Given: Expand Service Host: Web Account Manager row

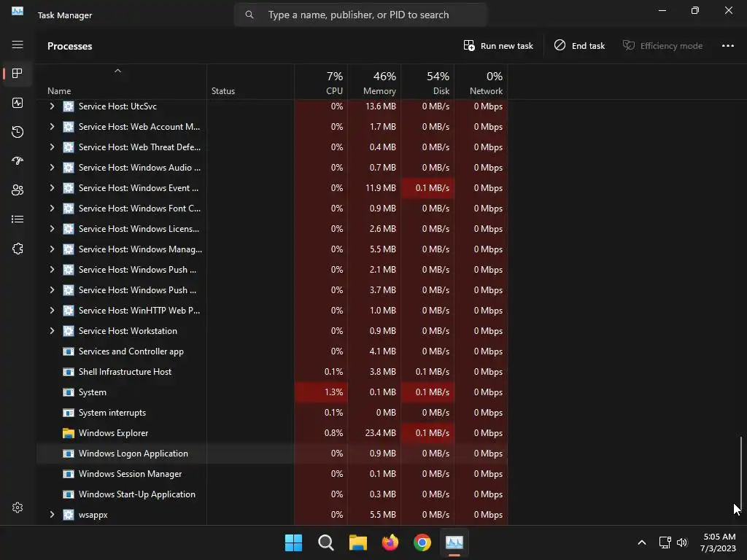Looking at the screenshot, I should pos(52,127).
